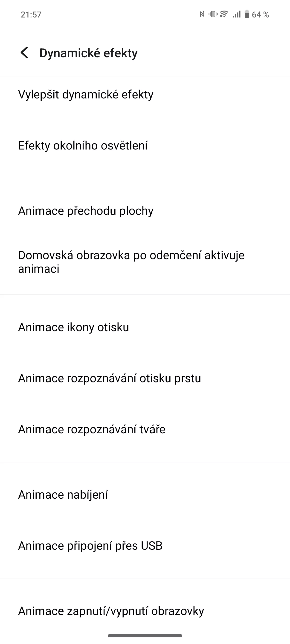Viewport: 290px width, 644px height.
Task: Tap the NFC status icon
Action: tap(202, 14)
